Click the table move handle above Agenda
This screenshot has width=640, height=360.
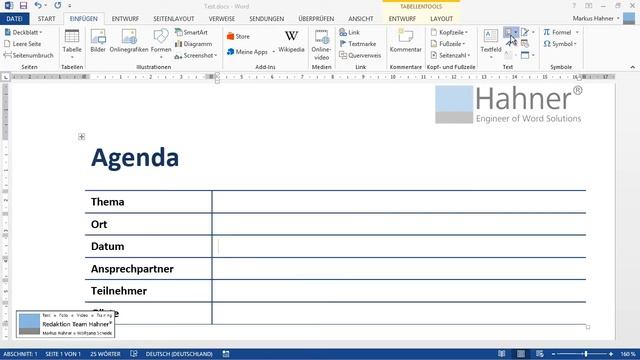click(82, 137)
